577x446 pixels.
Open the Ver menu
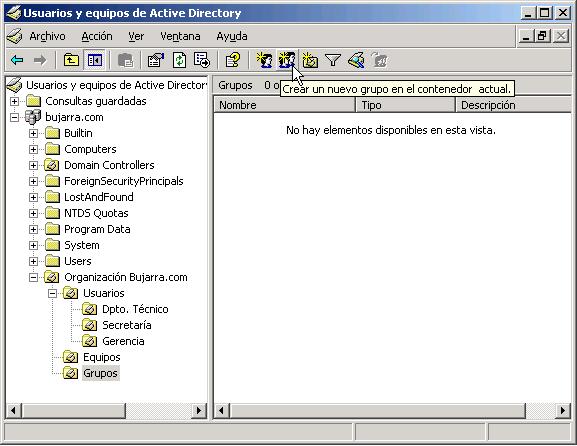(136, 36)
